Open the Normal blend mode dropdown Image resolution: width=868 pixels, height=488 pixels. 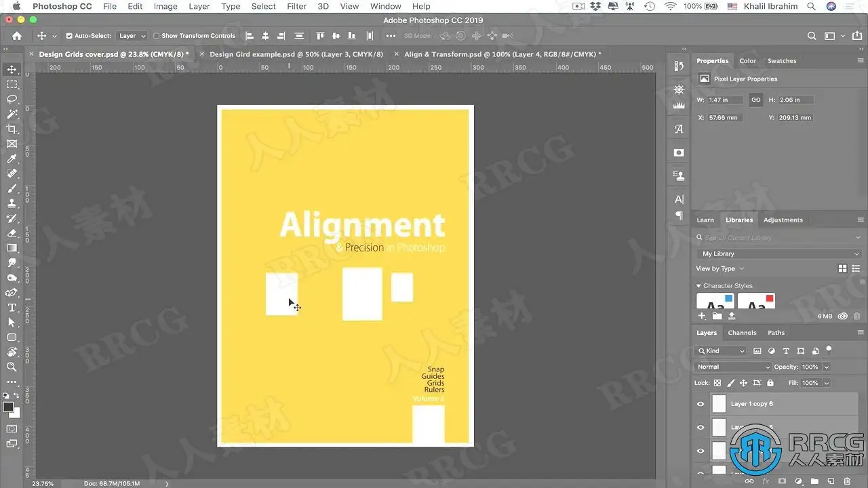tap(734, 367)
